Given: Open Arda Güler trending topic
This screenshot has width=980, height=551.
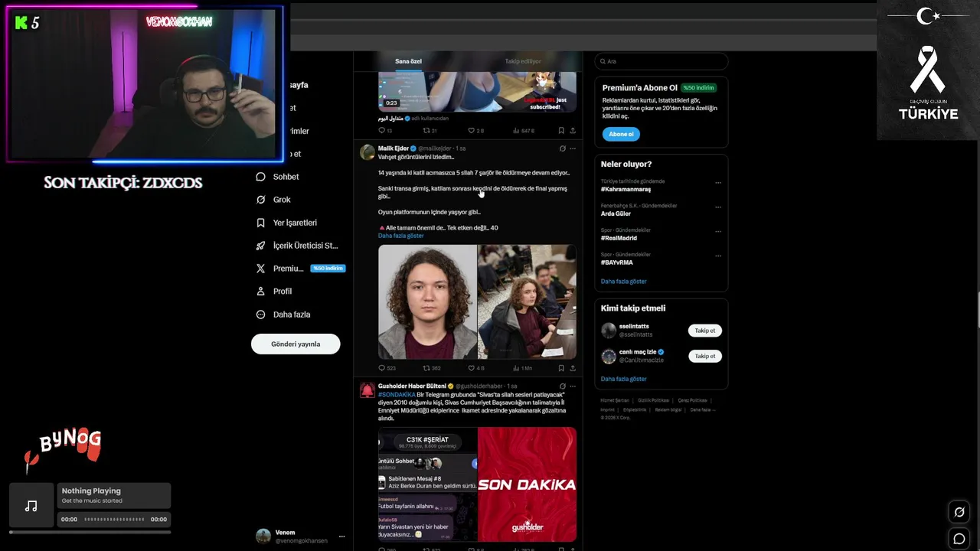Looking at the screenshot, I should pos(616,214).
